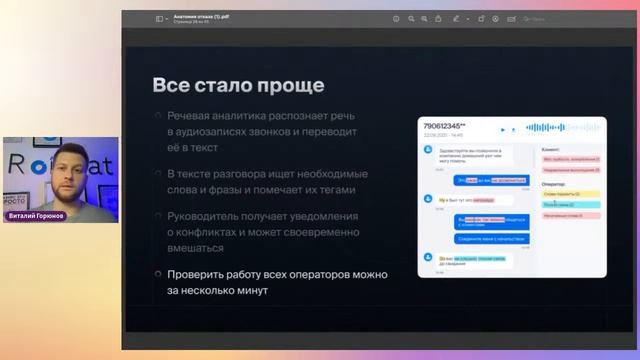Viewport: 640px width, 360px height.
Task: Open the sidebar view options dropdown arrow
Action: [x=167, y=19]
